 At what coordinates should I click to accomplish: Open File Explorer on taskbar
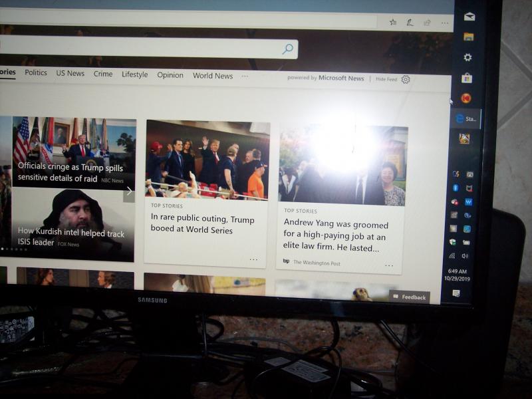click(469, 37)
